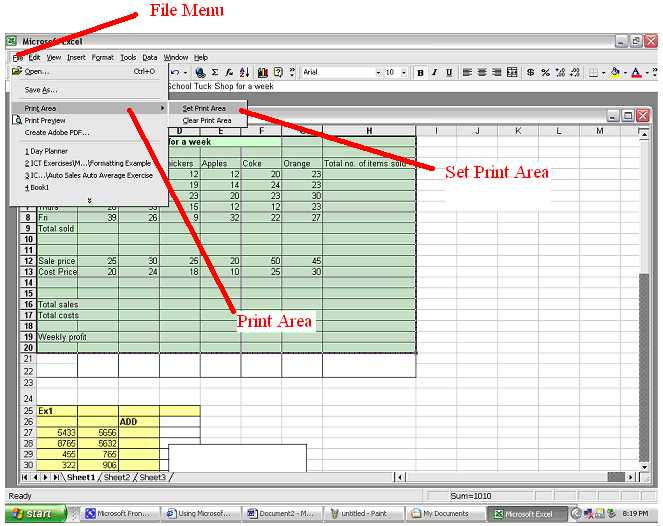Click column H header
The image size is (663, 526).
tap(369, 131)
